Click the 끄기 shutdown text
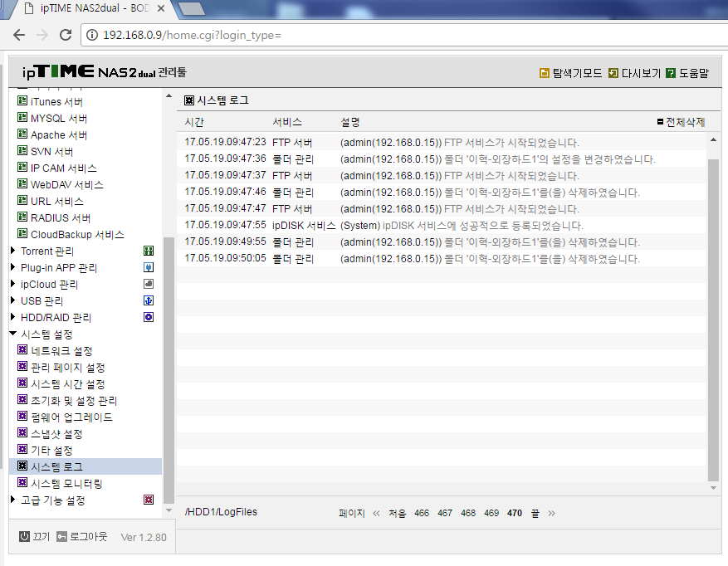The image size is (728, 566). [x=41, y=537]
